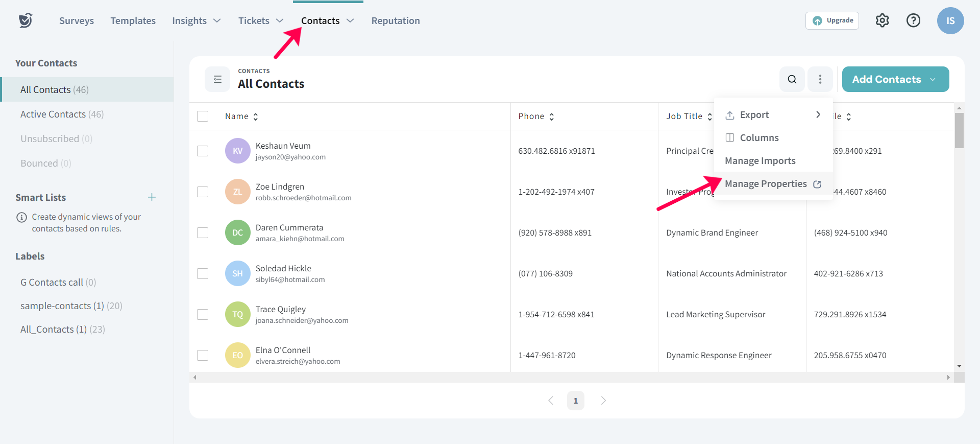Click the Upgrade button

pyautogui.click(x=832, y=20)
